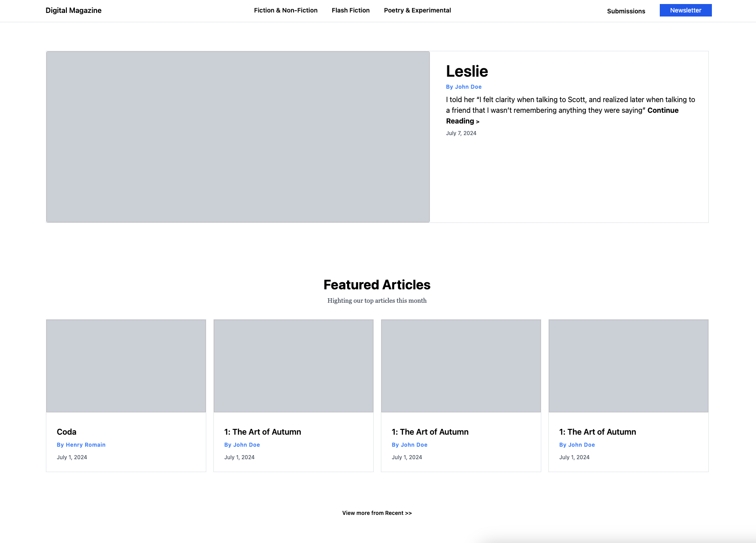
Task: Open the Fiction & Non-Fiction menu
Action: point(286,10)
